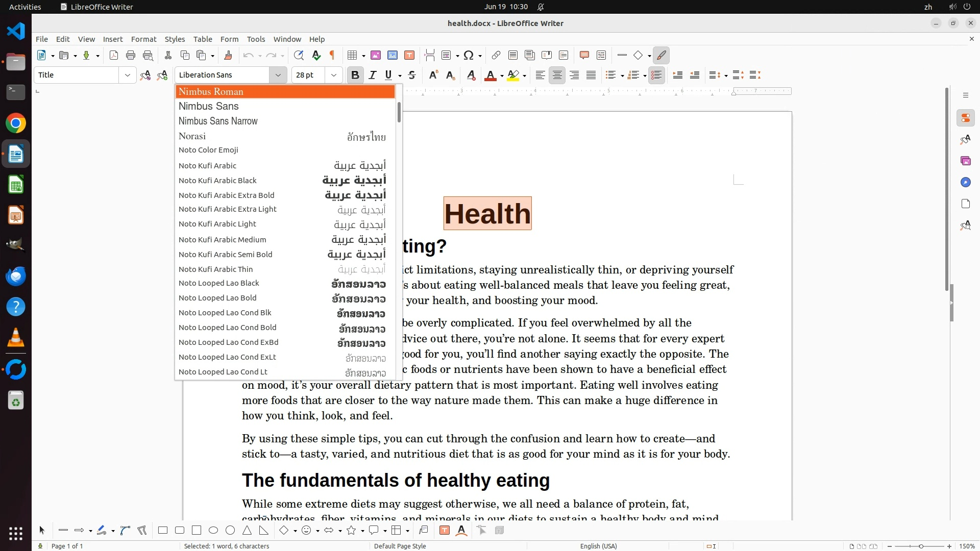
Task: Open Chrome from the dock
Action: [16, 123]
